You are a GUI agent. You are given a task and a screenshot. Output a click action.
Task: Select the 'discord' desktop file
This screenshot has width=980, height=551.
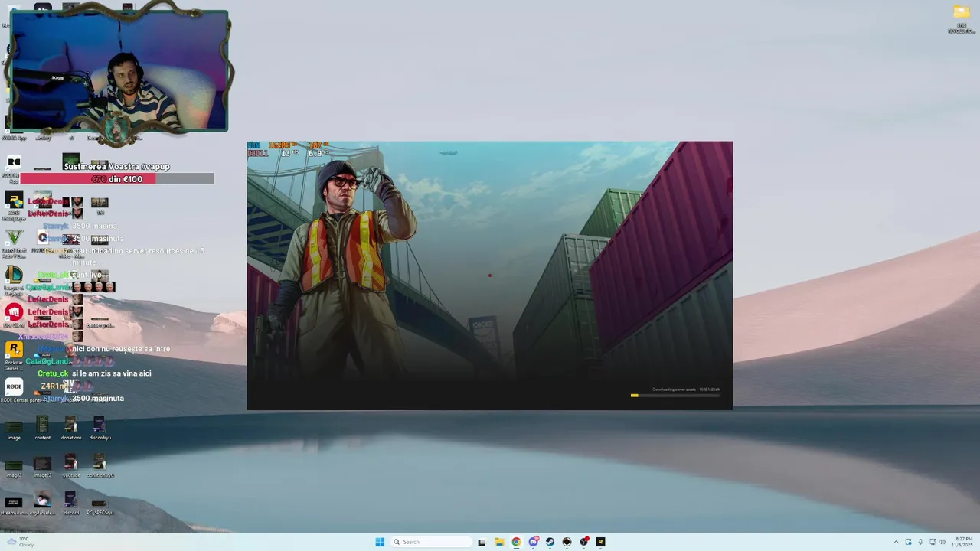(70, 504)
